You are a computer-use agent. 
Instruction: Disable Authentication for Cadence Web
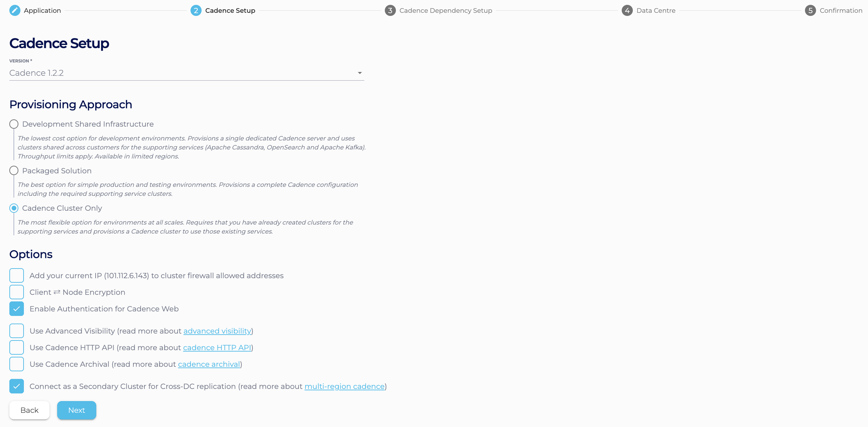click(x=17, y=309)
